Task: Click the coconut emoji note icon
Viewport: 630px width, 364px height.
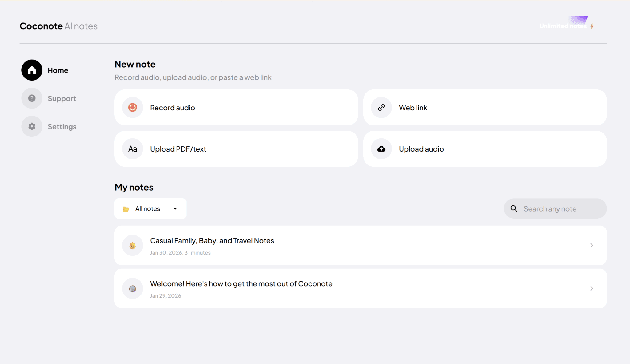Action: click(133, 289)
